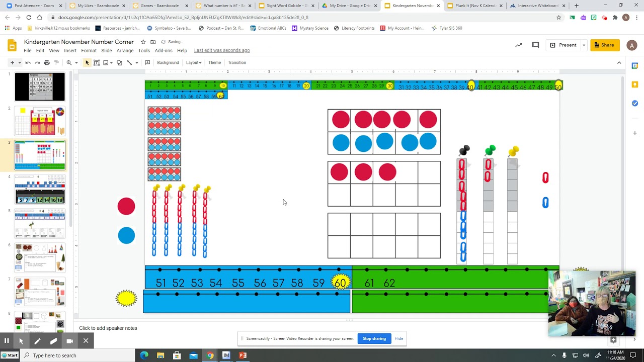Click the Add comment toolbar icon
Screen dimensions: 644x362
(x=147, y=63)
